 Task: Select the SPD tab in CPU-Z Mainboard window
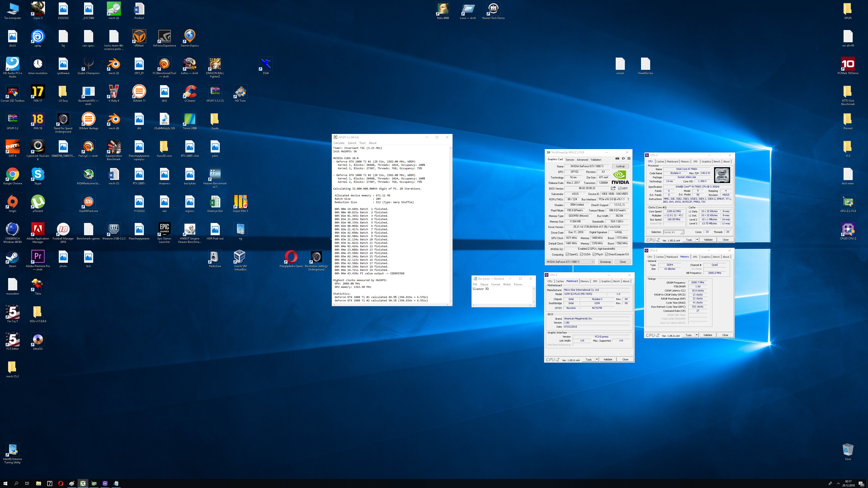595,281
